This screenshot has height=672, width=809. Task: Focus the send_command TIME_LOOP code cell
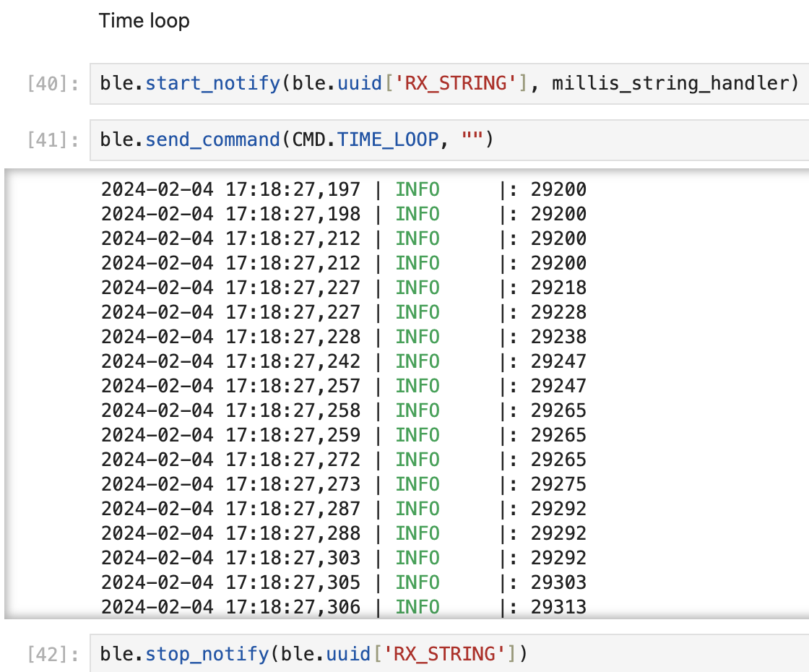pos(449,140)
